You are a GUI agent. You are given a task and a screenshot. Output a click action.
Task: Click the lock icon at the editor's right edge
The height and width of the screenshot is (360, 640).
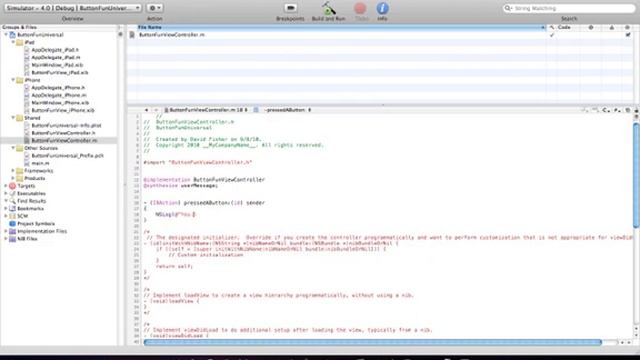(x=636, y=110)
